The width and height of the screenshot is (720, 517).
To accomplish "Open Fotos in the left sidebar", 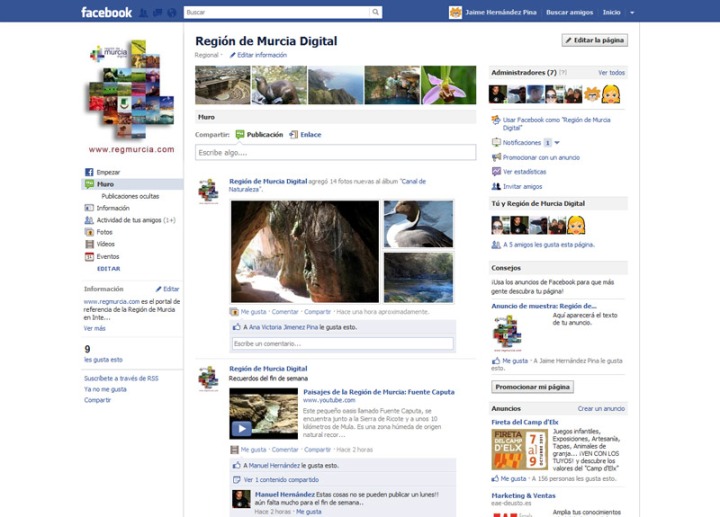I will tap(104, 232).
